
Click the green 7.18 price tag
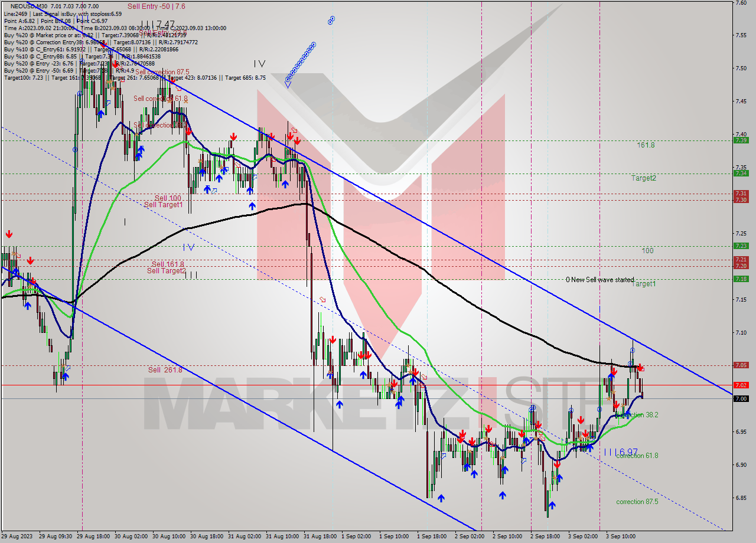(x=741, y=279)
